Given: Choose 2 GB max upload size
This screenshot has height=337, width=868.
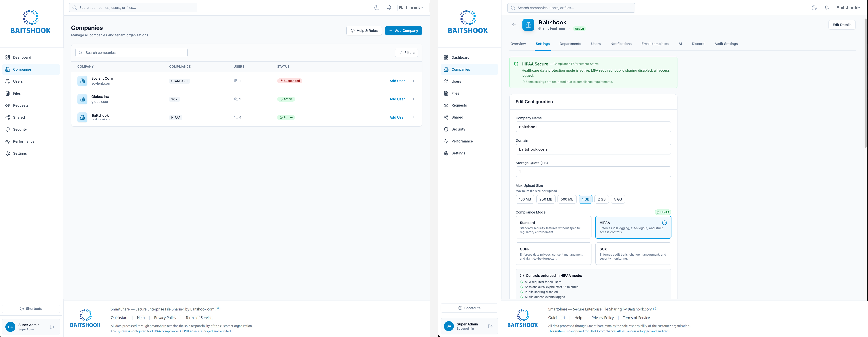Looking at the screenshot, I should click(601, 199).
